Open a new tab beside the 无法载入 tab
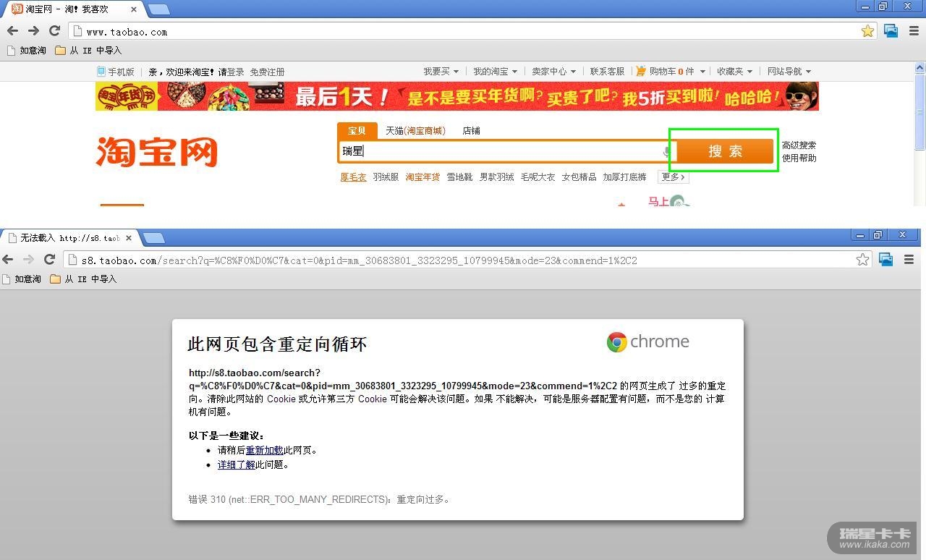 tap(153, 237)
